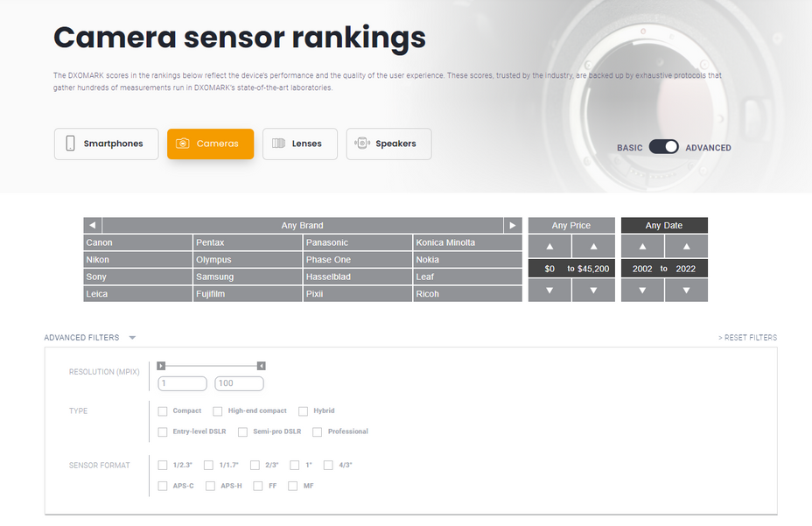Toggle the Basic/Advanced switch
Screen dimensions: 812x526
pyautogui.click(x=663, y=147)
